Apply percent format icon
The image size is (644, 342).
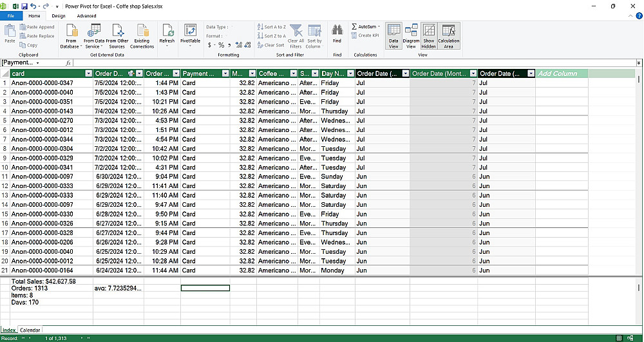pos(221,45)
